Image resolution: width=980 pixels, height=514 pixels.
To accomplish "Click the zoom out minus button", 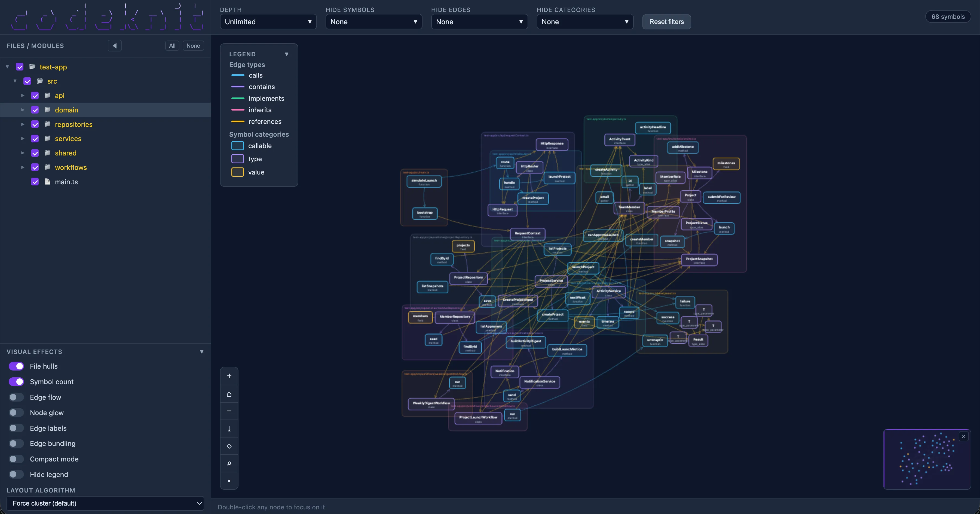I will 229,411.
